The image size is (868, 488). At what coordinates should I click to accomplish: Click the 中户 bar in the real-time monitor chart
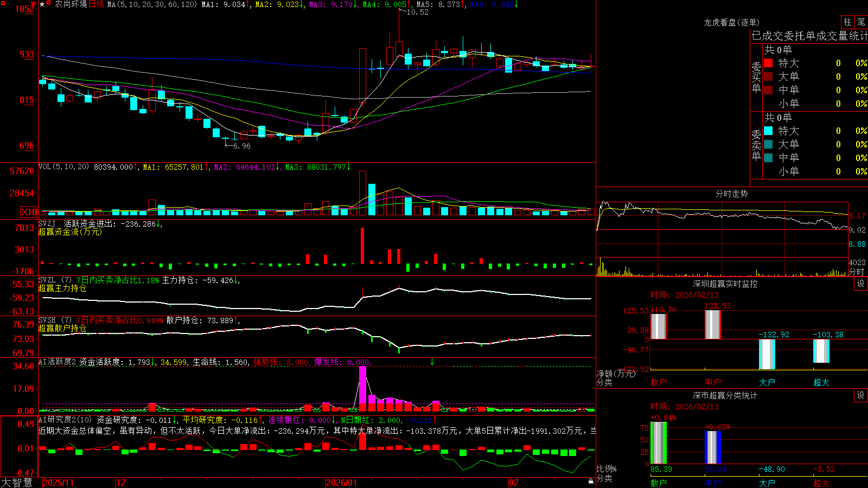click(712, 325)
